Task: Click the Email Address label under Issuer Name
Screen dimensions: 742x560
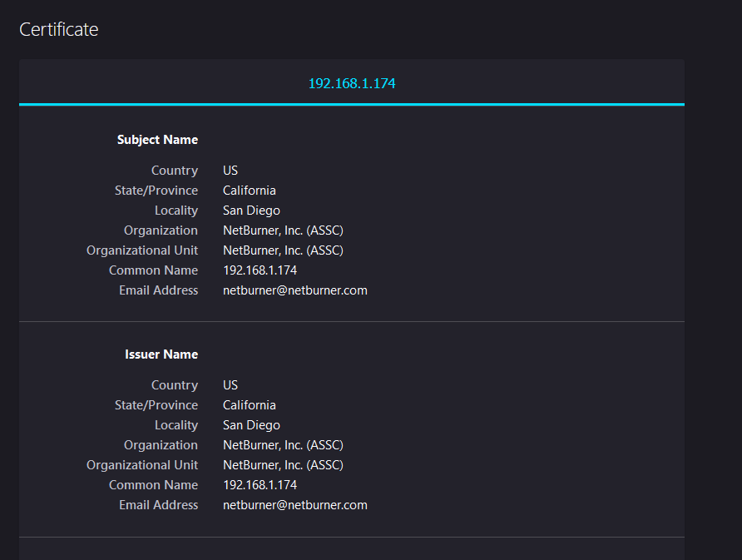Action: (x=159, y=505)
